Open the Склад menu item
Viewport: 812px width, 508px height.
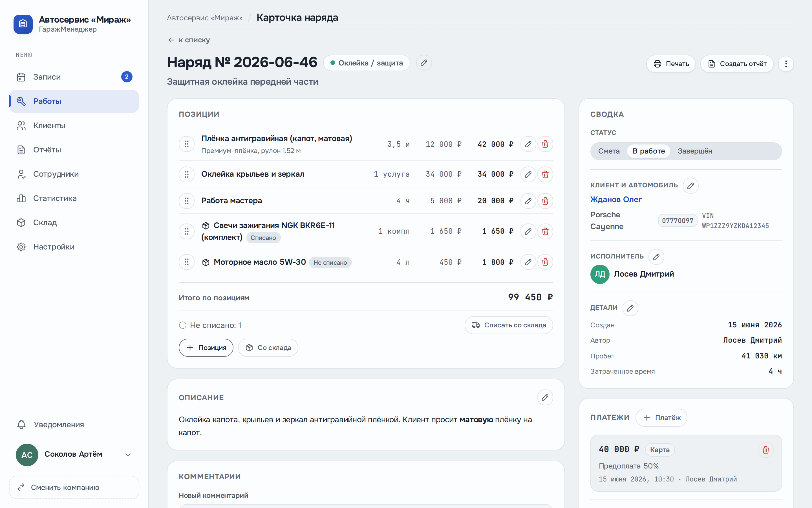(x=74, y=223)
